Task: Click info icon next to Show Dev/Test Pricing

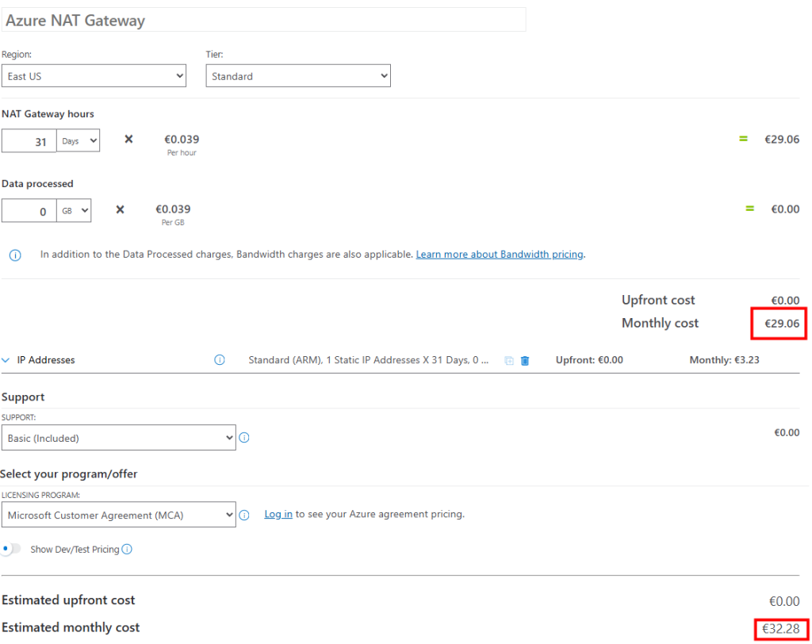Action: click(127, 549)
